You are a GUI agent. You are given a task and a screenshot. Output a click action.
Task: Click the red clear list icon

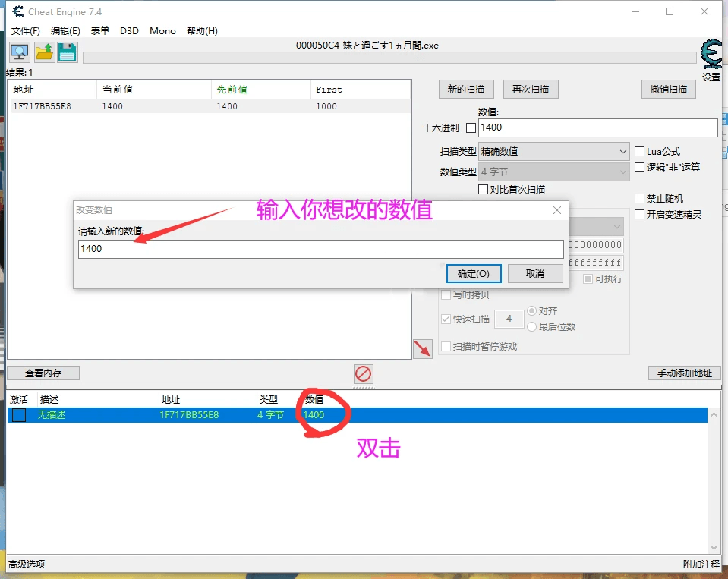(x=364, y=373)
